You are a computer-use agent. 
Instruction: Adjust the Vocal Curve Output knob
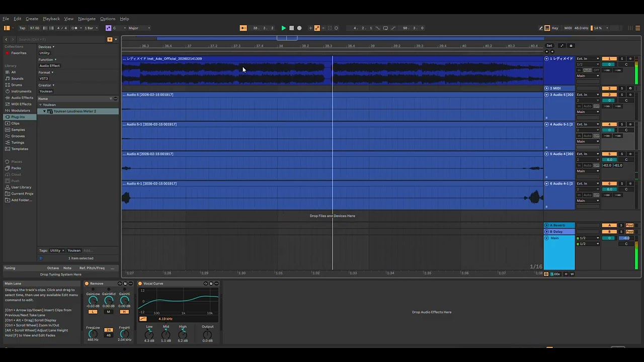pyautogui.click(x=207, y=334)
